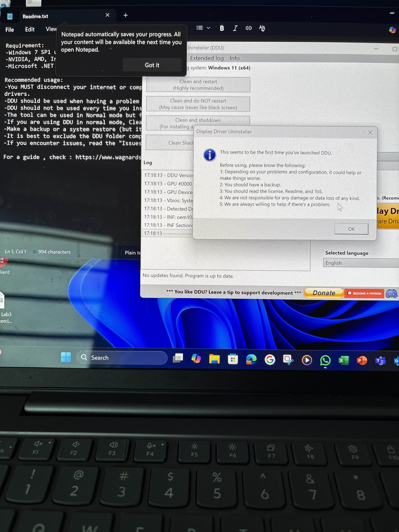
Task: Open the media player taskbar icon
Action: point(307,360)
